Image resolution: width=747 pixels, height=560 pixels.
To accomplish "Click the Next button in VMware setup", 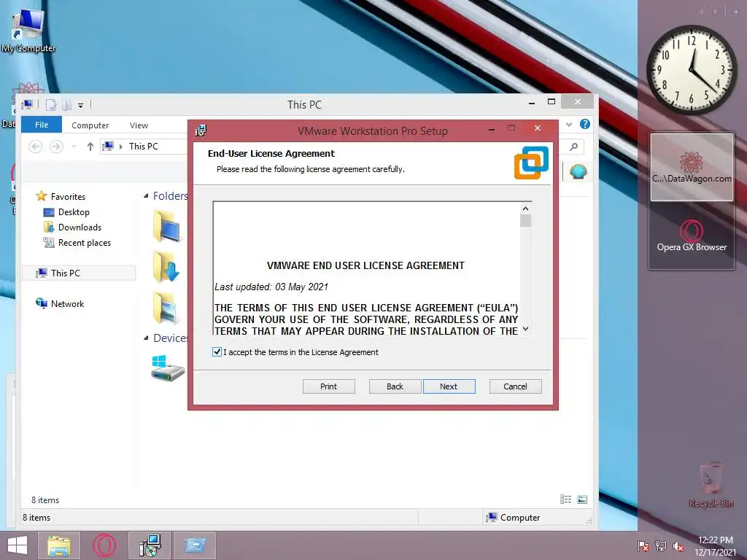I will coord(449,386).
